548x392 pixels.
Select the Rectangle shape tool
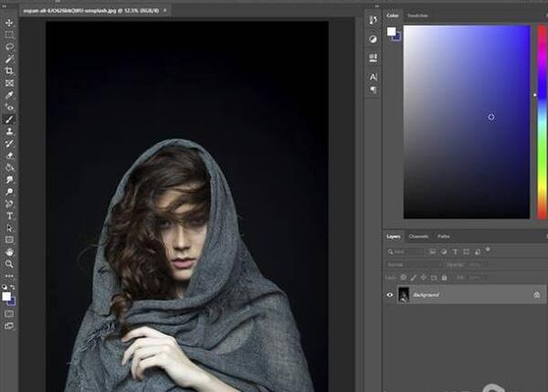[9, 240]
